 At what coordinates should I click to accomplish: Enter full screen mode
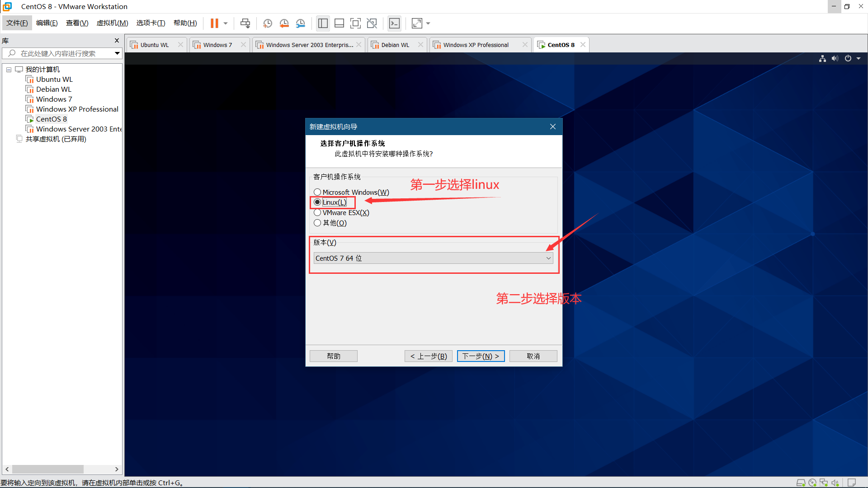click(355, 23)
